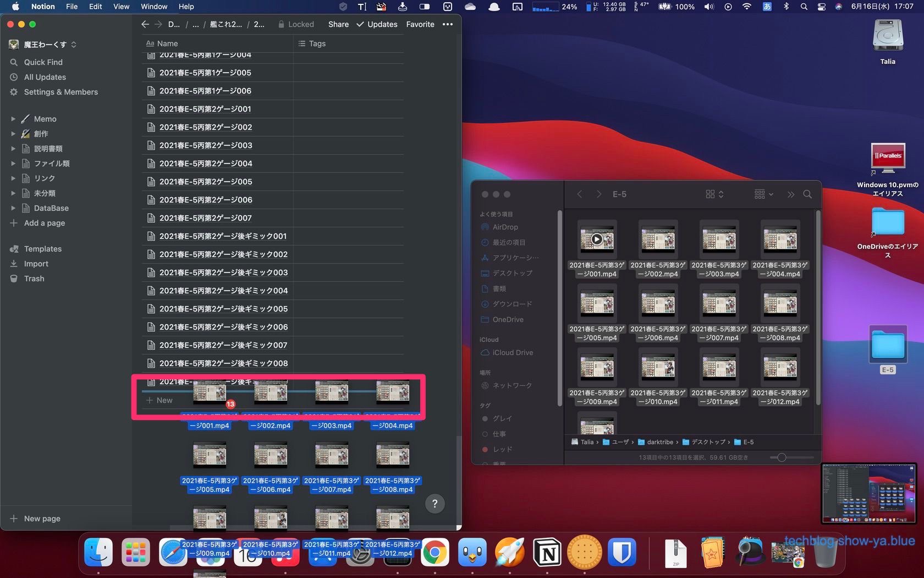Open Quick Find in Notion sidebar
The width and height of the screenshot is (924, 578).
43,62
